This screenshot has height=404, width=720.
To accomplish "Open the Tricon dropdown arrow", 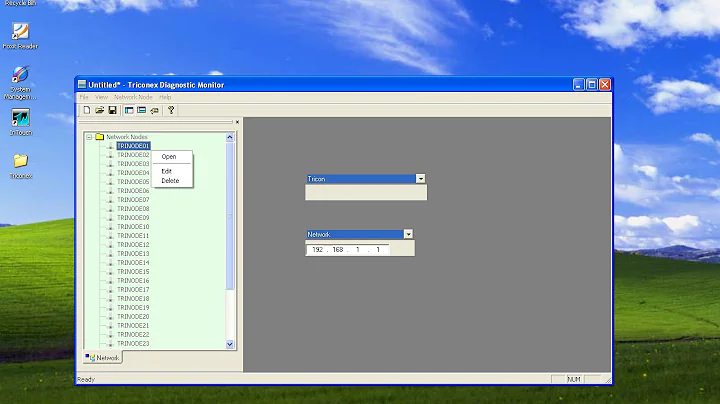I will pos(420,179).
